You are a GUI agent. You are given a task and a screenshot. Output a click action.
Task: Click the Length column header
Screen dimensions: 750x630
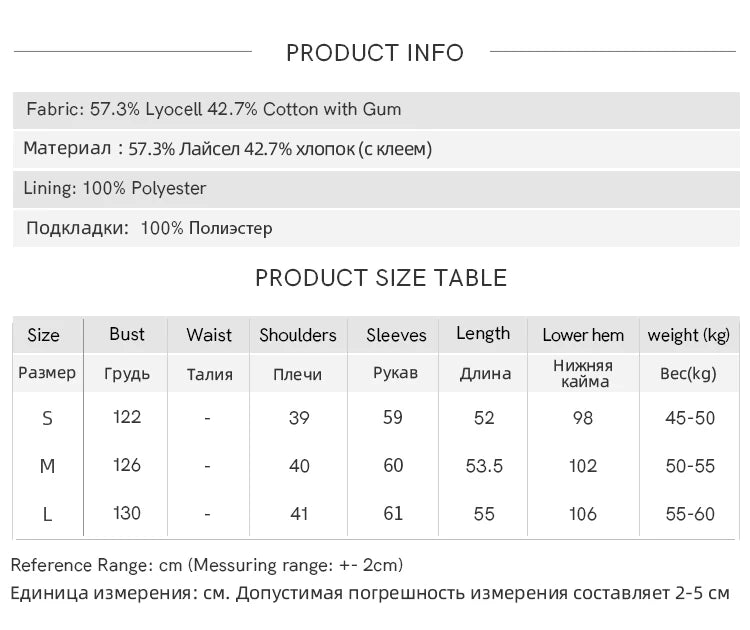(483, 334)
